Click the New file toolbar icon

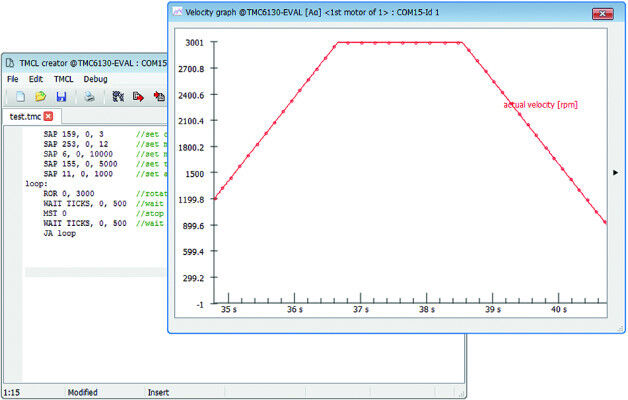coord(20,96)
